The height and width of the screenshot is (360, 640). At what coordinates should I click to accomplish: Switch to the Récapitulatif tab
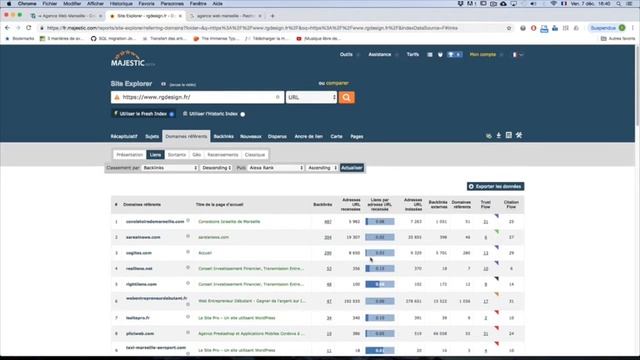coord(124,136)
